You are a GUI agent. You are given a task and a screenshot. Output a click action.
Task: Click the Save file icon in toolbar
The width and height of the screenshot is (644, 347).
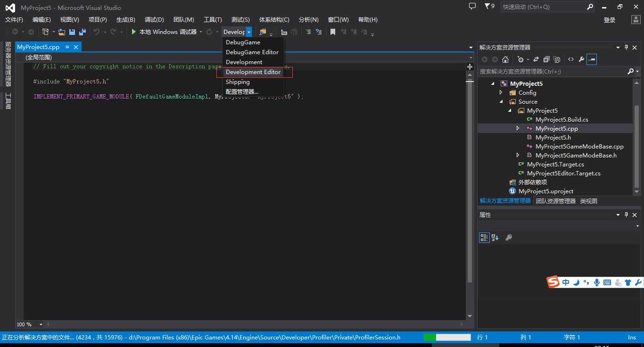coord(72,32)
